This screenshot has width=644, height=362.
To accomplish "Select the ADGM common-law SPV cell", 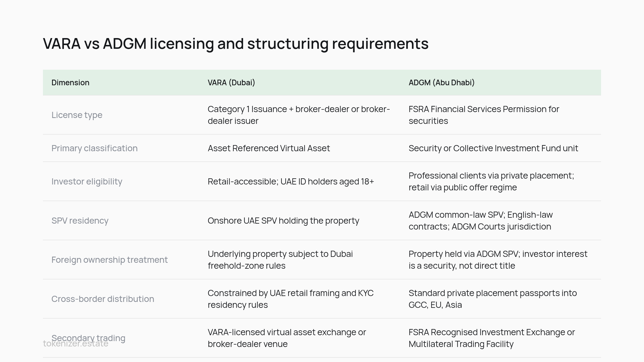I will pyautogui.click(x=481, y=221).
